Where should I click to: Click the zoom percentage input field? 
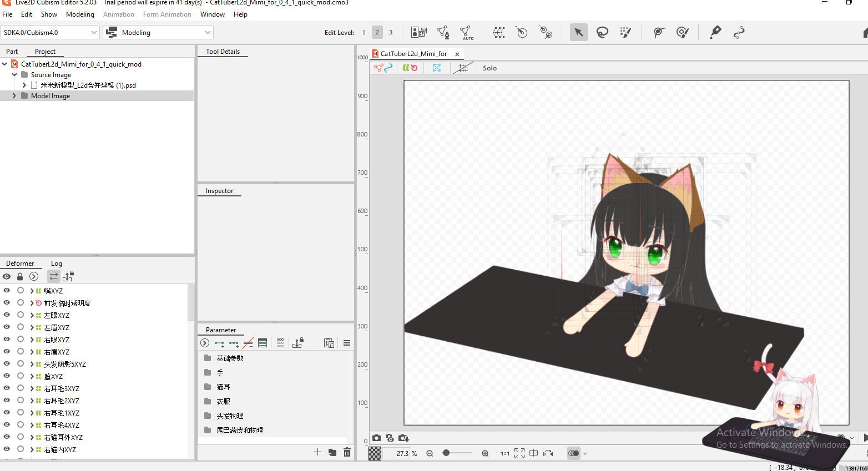click(x=396, y=453)
